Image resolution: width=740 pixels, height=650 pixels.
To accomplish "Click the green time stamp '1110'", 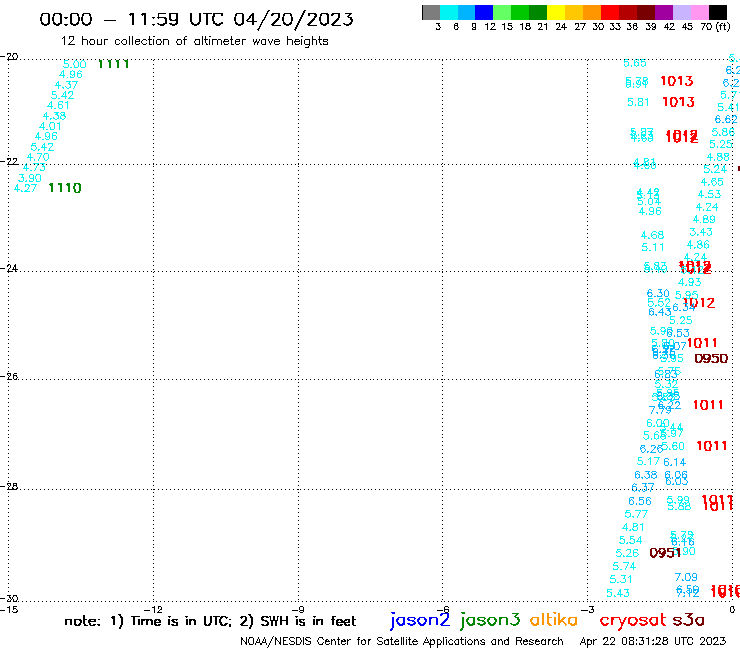I will point(65,188).
